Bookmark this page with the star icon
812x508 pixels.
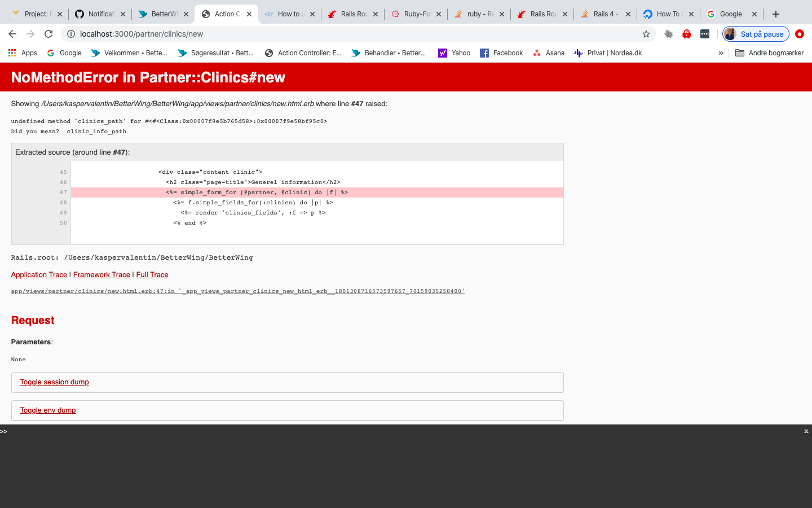(646, 34)
